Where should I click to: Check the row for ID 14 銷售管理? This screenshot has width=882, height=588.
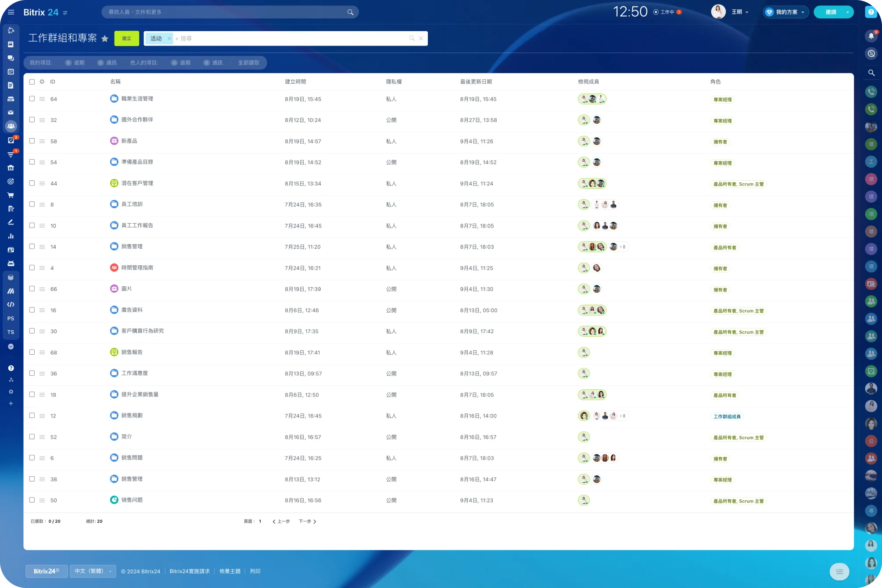point(32,246)
